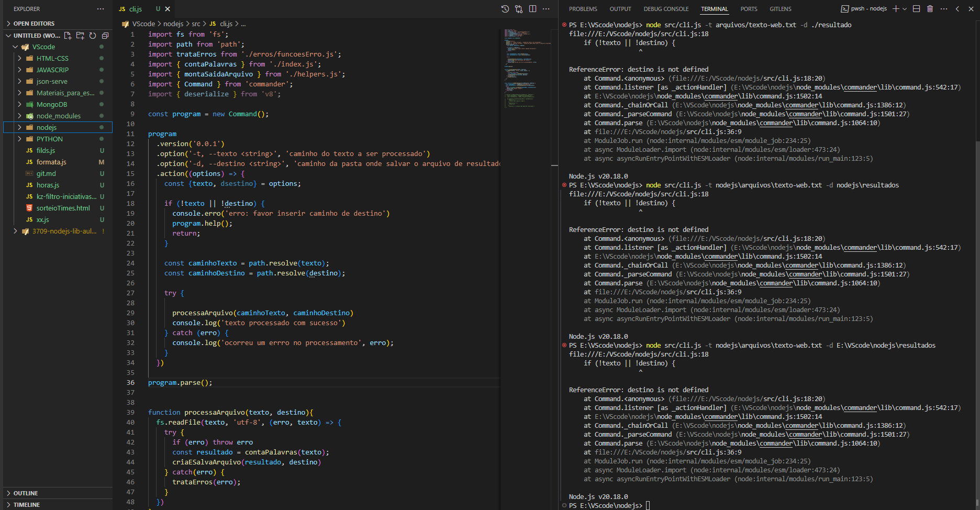Open git.md file in Explorer
980x510 pixels.
click(58, 174)
